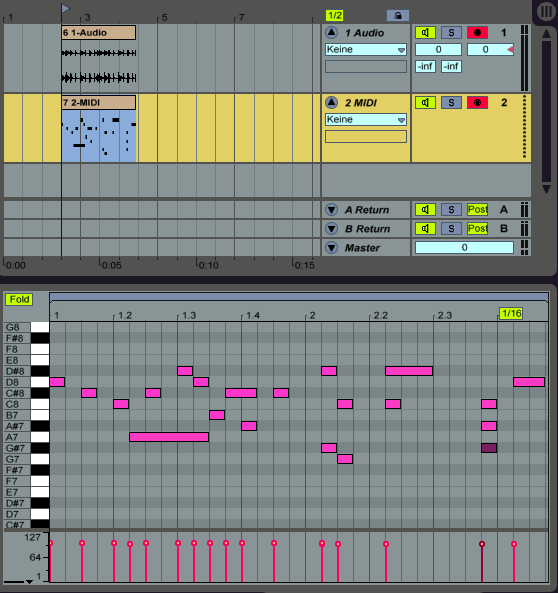
Task: Click the overview toggle icon at top right
Action: 546,11
